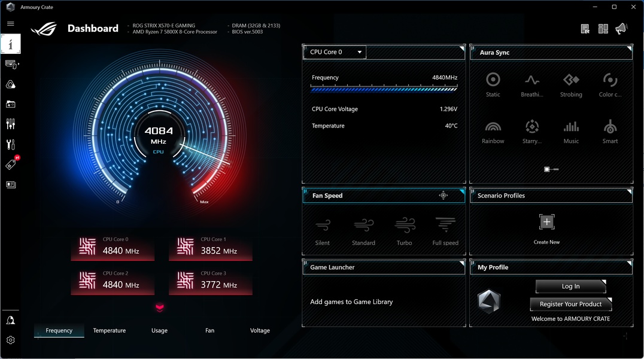Screen dimensions: 644x359
Task: Select the Static Aura Sync effect
Action: tap(493, 84)
